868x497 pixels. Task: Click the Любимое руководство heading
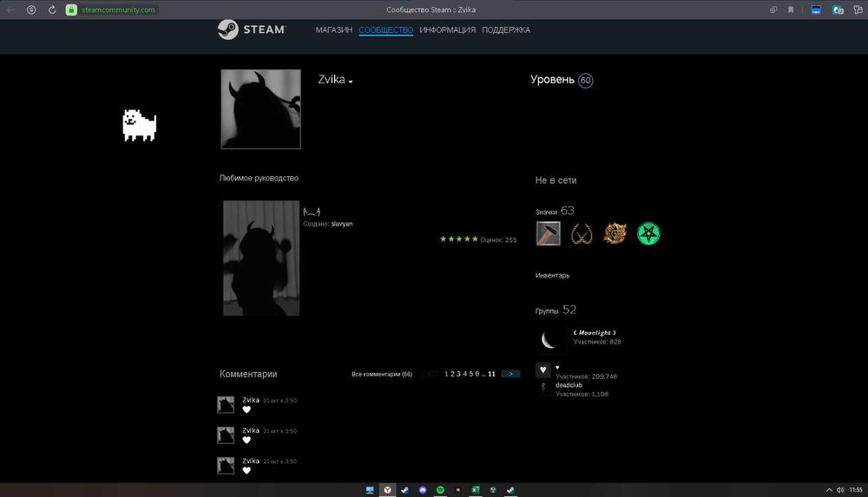259,178
